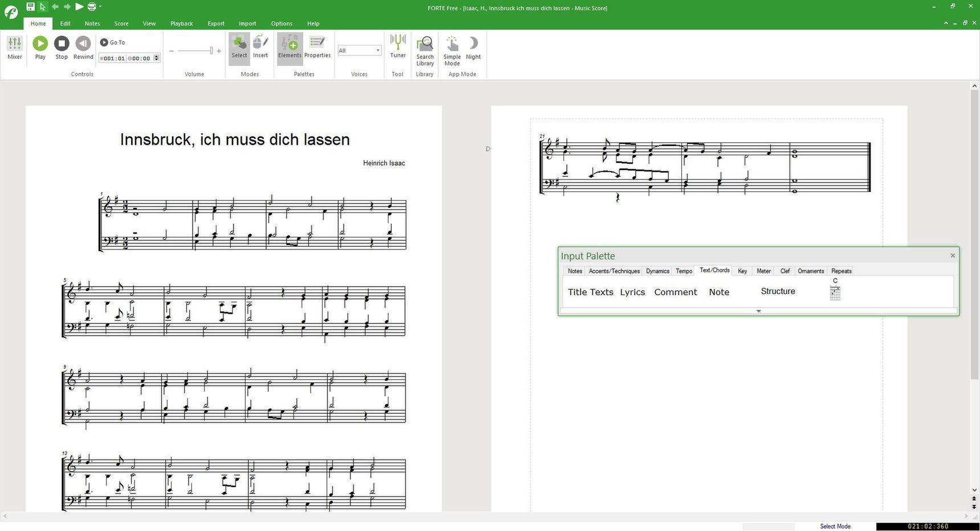This screenshot has width=980, height=531.
Task: Toggle the Properties palette
Action: (x=317, y=48)
